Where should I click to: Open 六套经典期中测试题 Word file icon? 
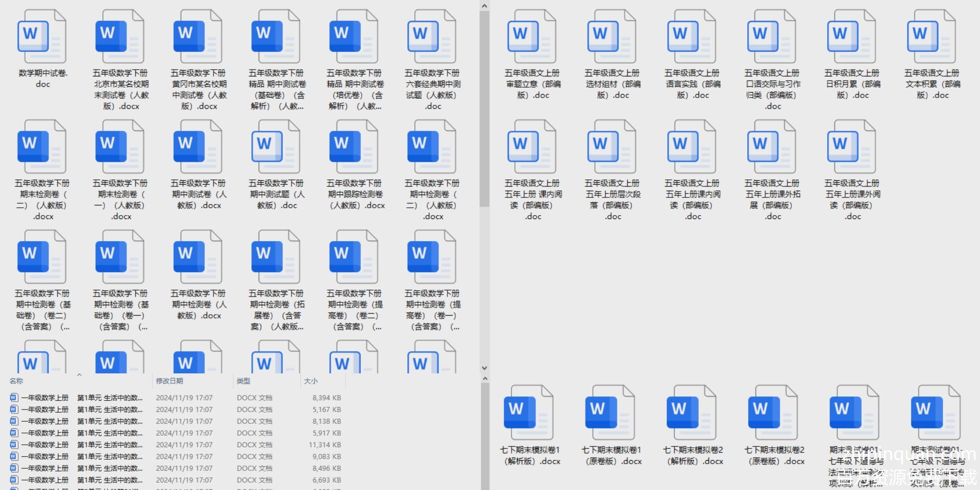(x=432, y=37)
